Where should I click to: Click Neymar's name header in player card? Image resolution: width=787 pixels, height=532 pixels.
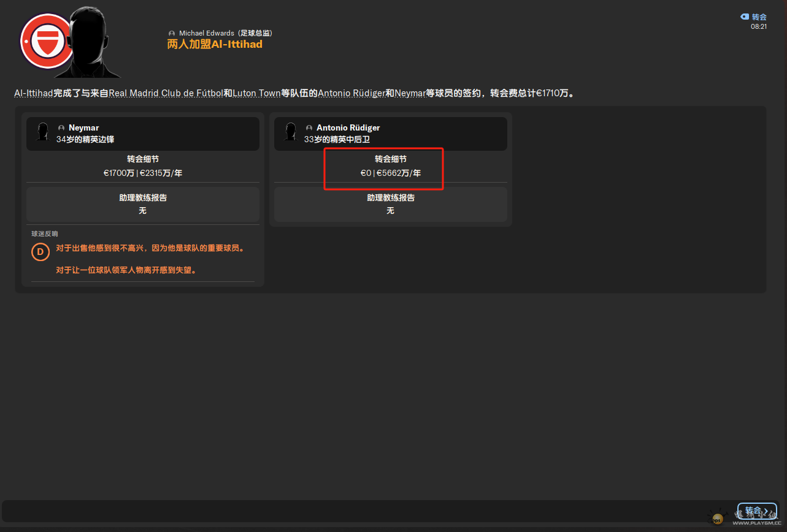coord(83,127)
